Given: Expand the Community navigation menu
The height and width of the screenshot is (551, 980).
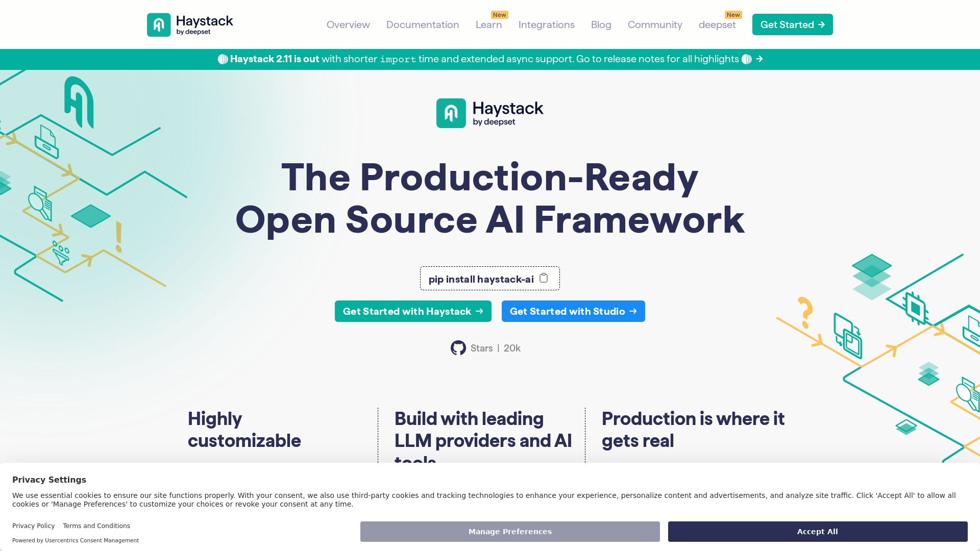Looking at the screenshot, I should (655, 24).
